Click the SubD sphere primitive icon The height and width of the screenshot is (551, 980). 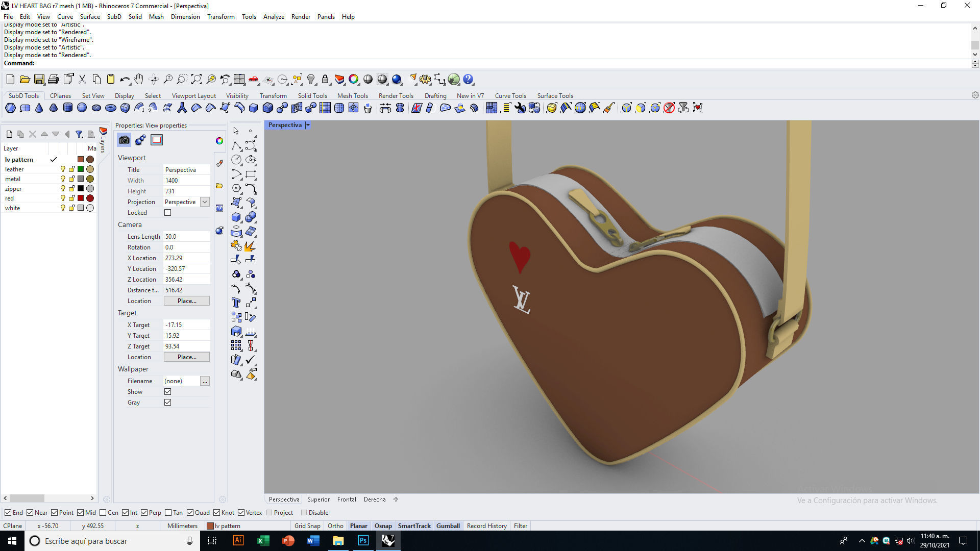82,108
